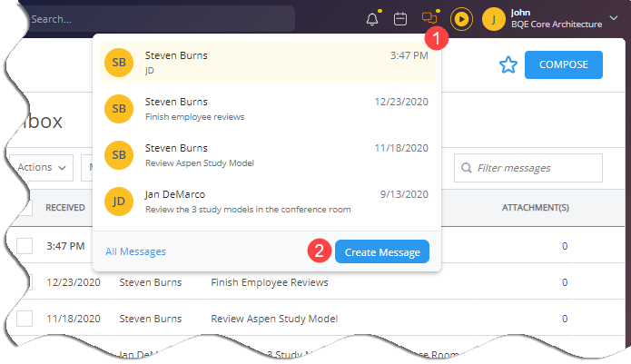Open Steven Burns message from 3:47 PM
Screen dimensions: 631x364
coord(267,63)
